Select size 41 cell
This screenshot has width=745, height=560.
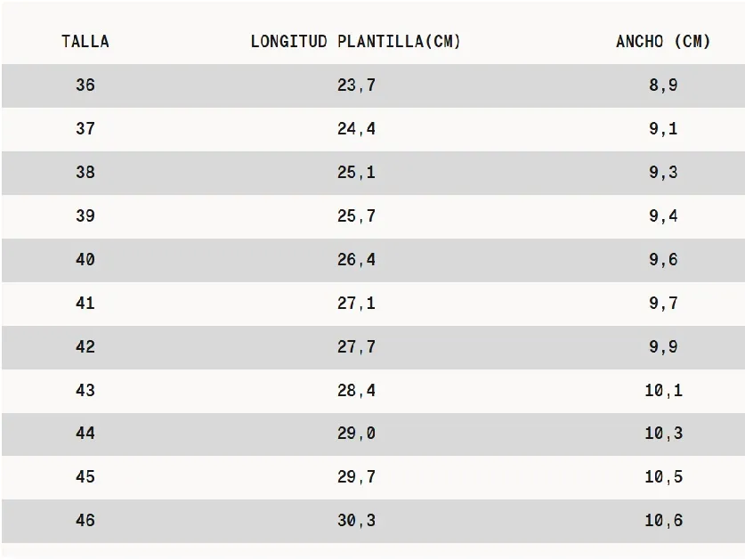tap(85, 303)
